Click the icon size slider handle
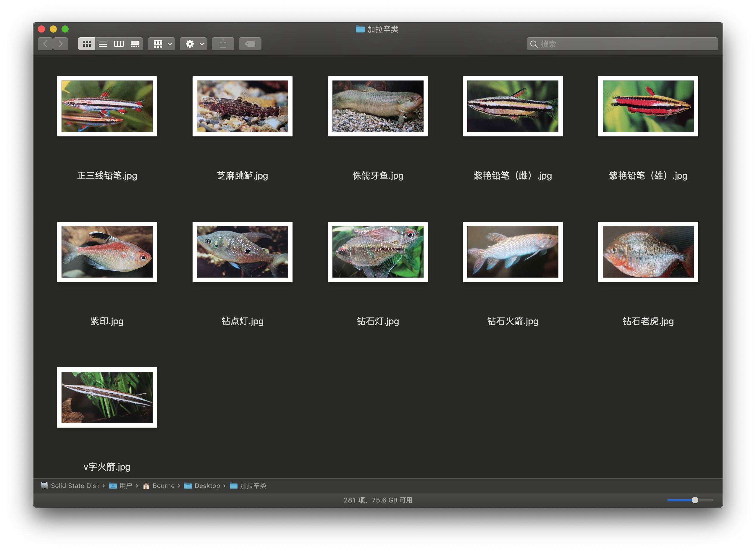This screenshot has height=551, width=756. [x=695, y=500]
